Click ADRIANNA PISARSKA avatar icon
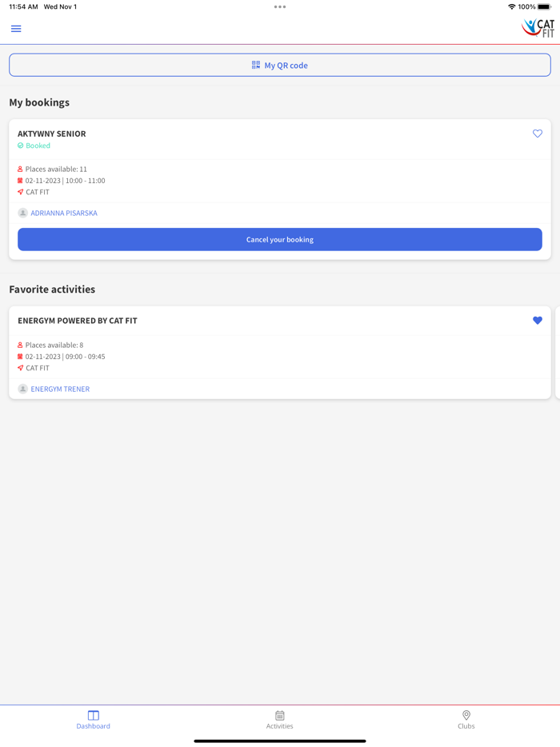This screenshot has height=747, width=560. [x=22, y=213]
